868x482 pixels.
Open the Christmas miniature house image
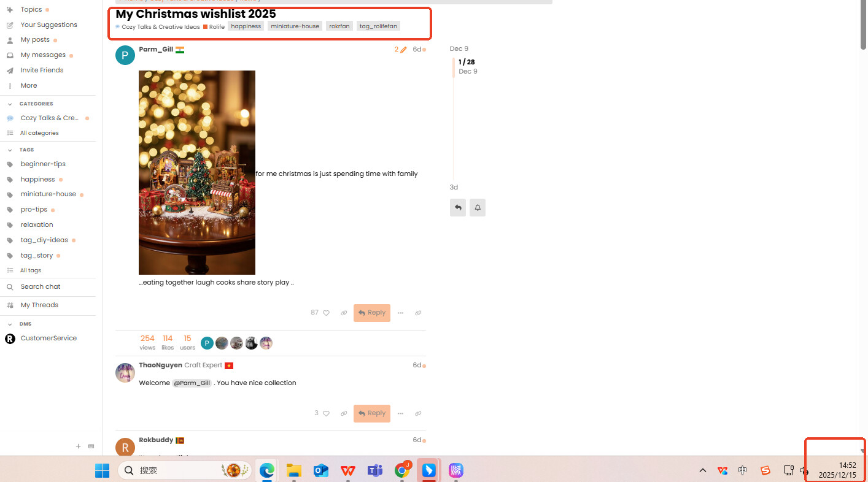click(196, 172)
